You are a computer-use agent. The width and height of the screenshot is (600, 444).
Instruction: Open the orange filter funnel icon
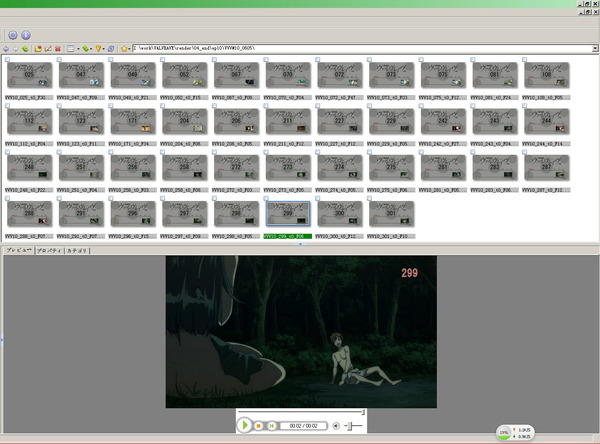(98, 49)
